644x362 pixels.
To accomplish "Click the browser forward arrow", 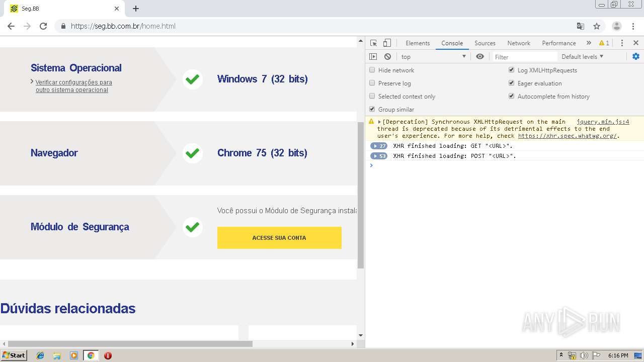I will click(27, 26).
